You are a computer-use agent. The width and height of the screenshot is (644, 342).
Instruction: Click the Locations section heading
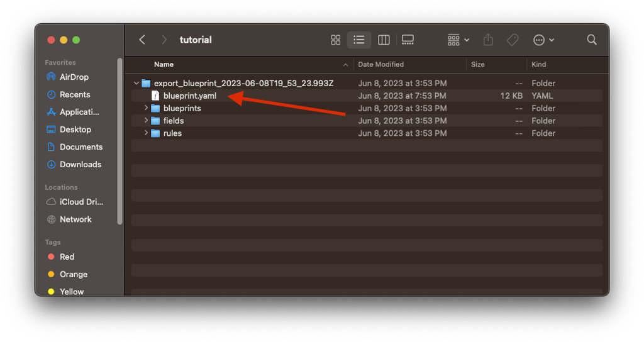(61, 187)
